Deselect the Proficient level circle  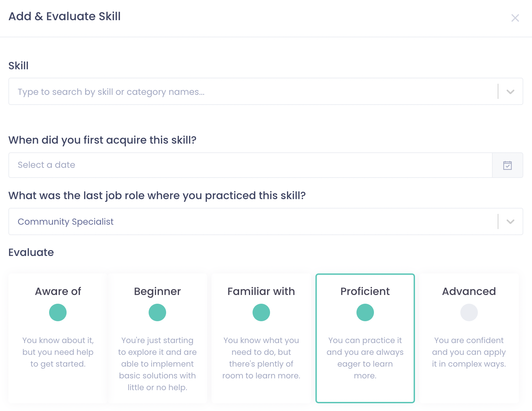click(x=365, y=312)
